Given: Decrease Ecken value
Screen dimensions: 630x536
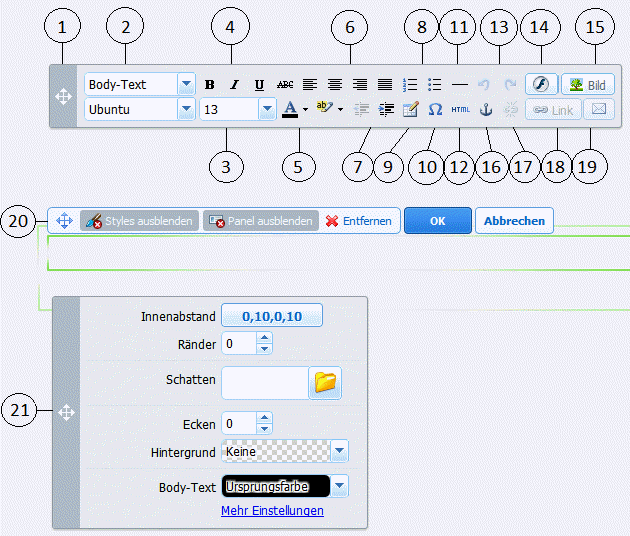Looking at the screenshot, I should [264, 429].
